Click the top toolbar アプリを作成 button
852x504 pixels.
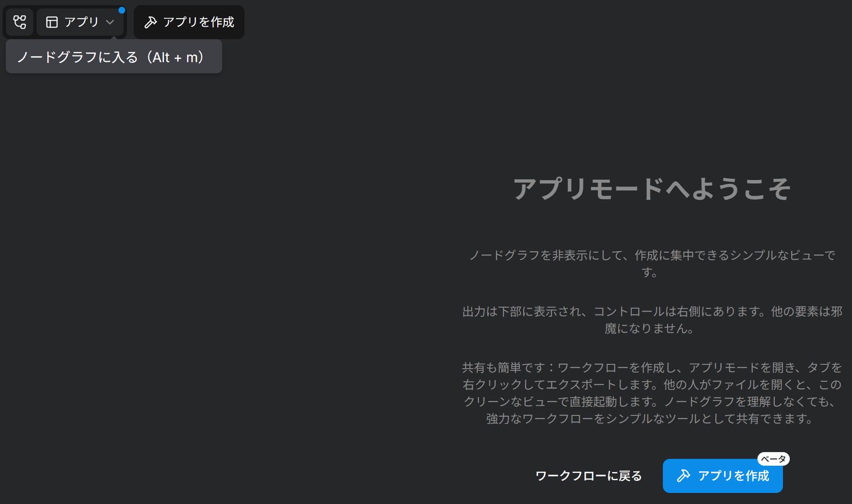tap(189, 22)
